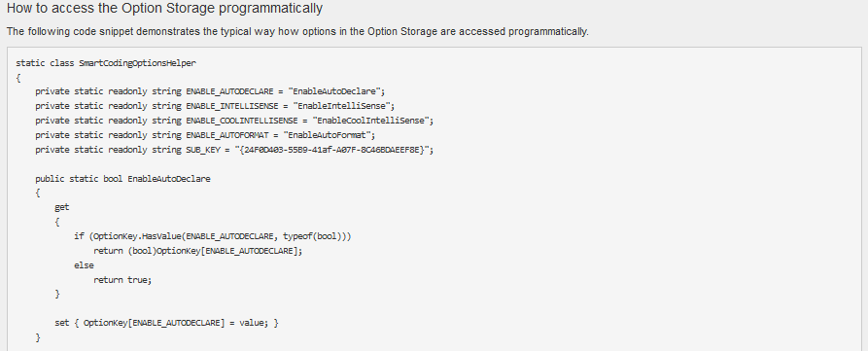The width and height of the screenshot is (868, 351).
Task: Click the 'set { OptionKey[...] = value; }' line
Action: coord(166,323)
